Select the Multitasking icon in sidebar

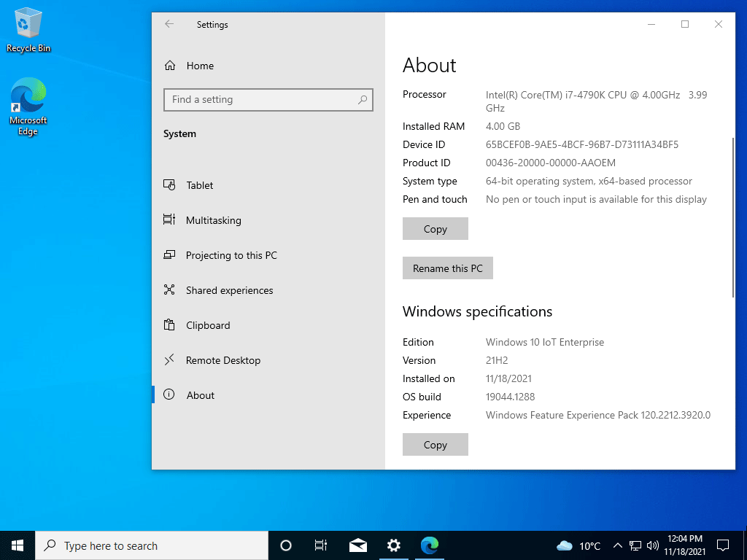click(169, 220)
